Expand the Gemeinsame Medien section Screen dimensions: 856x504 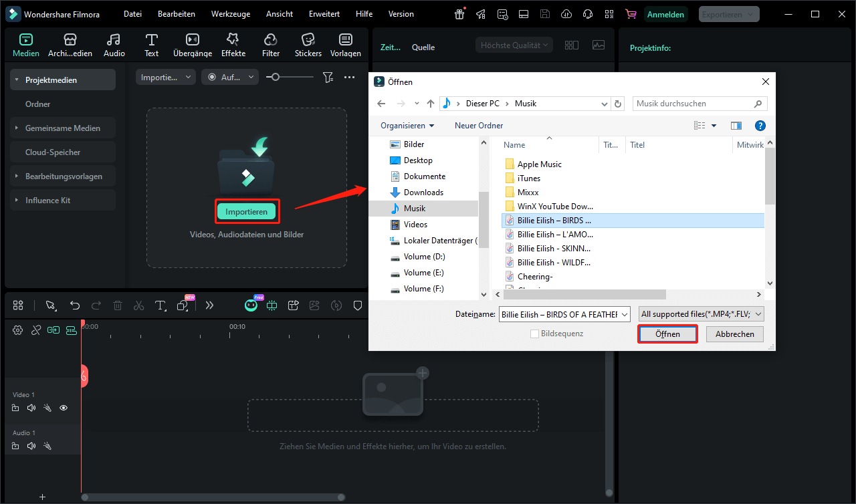tap(62, 128)
